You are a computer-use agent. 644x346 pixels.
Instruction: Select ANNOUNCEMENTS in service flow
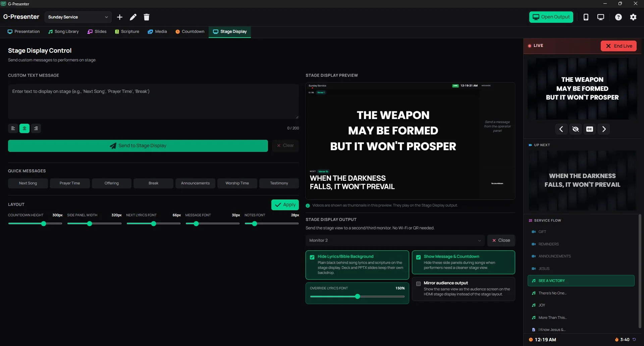click(581, 256)
